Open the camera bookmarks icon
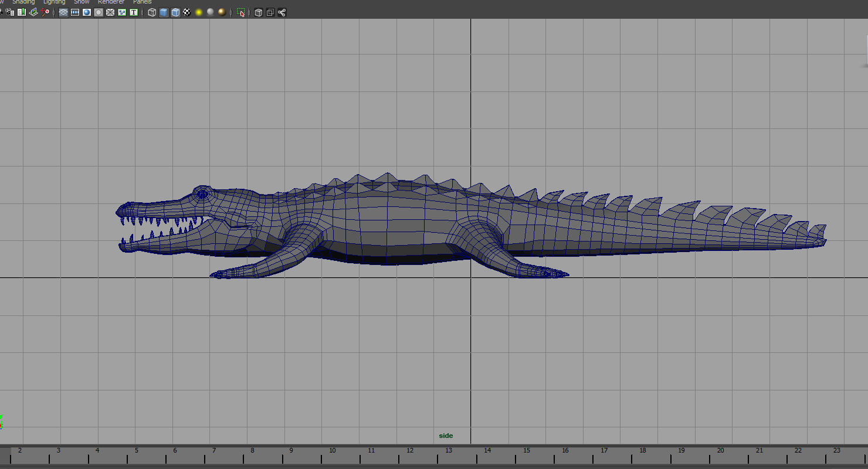Viewport: 868px width, 469px height. pos(22,12)
